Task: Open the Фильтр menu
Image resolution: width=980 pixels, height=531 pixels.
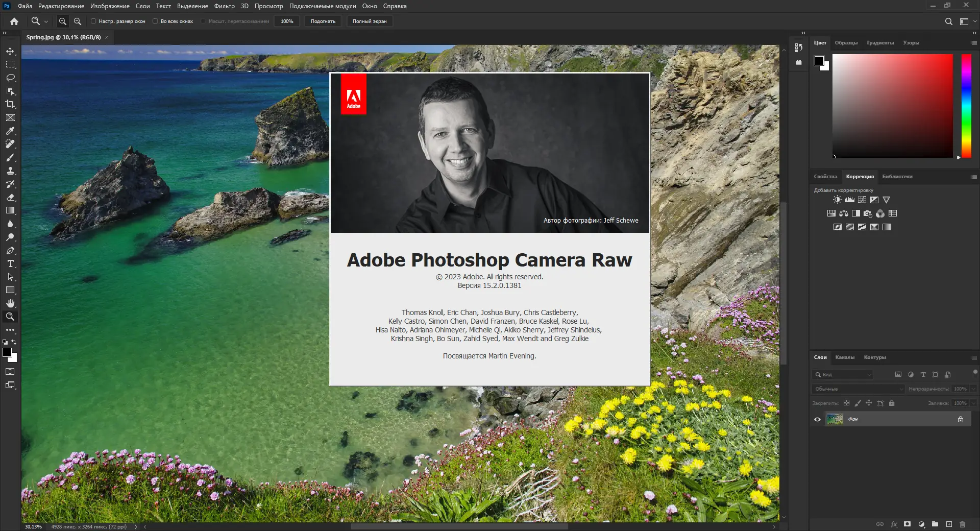Action: [x=224, y=6]
